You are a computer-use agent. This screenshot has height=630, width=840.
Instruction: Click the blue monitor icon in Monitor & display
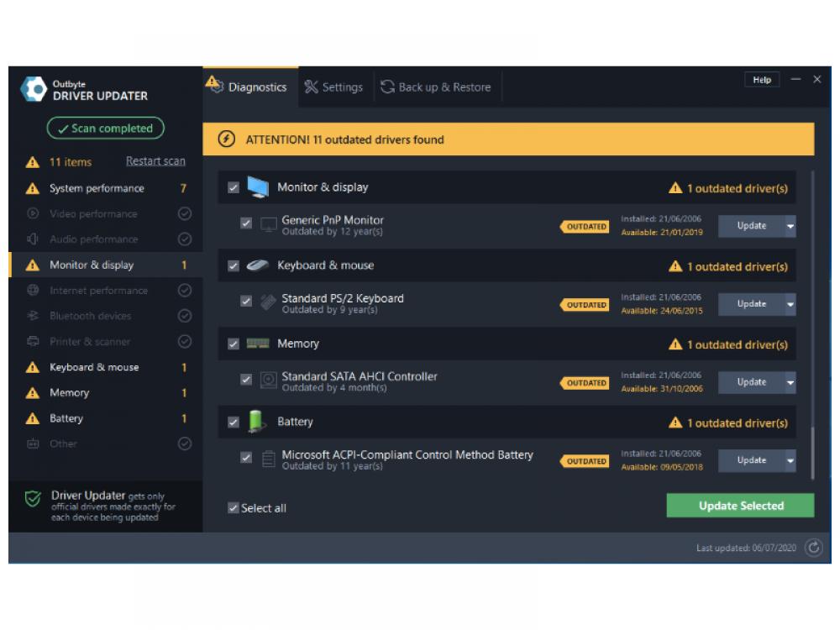[x=258, y=187]
